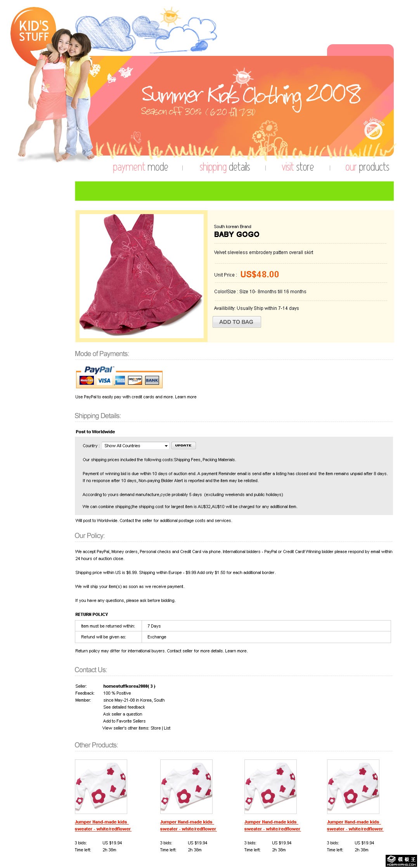Click the pink velvet dress product image

[142, 276]
